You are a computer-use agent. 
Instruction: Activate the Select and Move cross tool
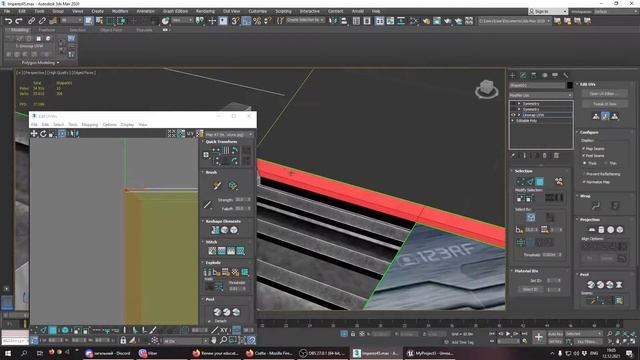pos(212,21)
